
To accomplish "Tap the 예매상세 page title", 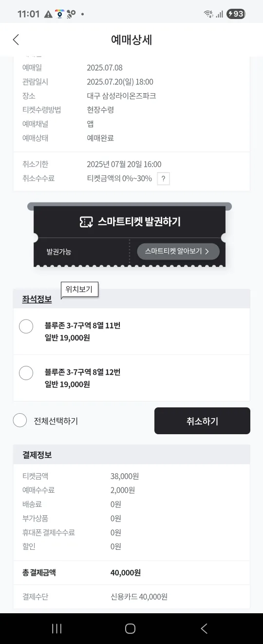I will point(131,40).
